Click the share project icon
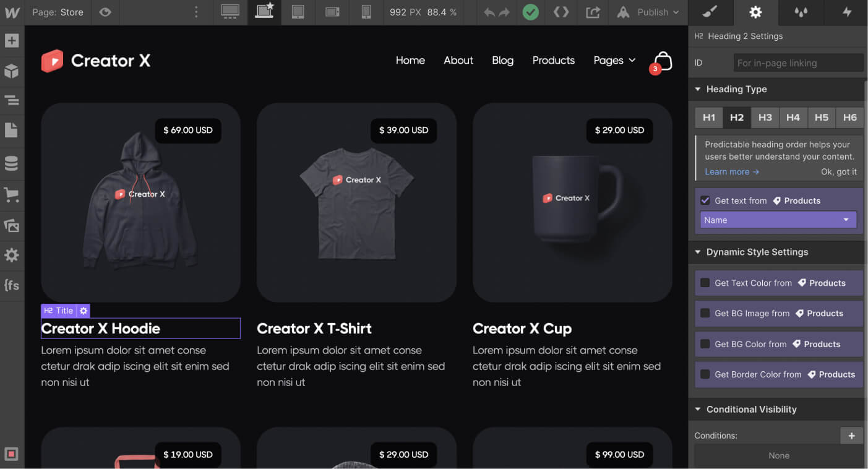Screen dimensions: 868x469 click(593, 12)
